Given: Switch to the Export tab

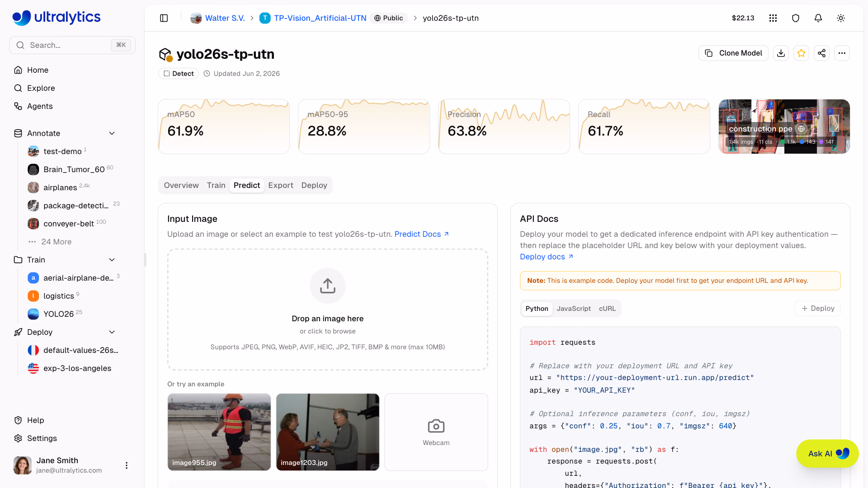Looking at the screenshot, I should coord(281,185).
